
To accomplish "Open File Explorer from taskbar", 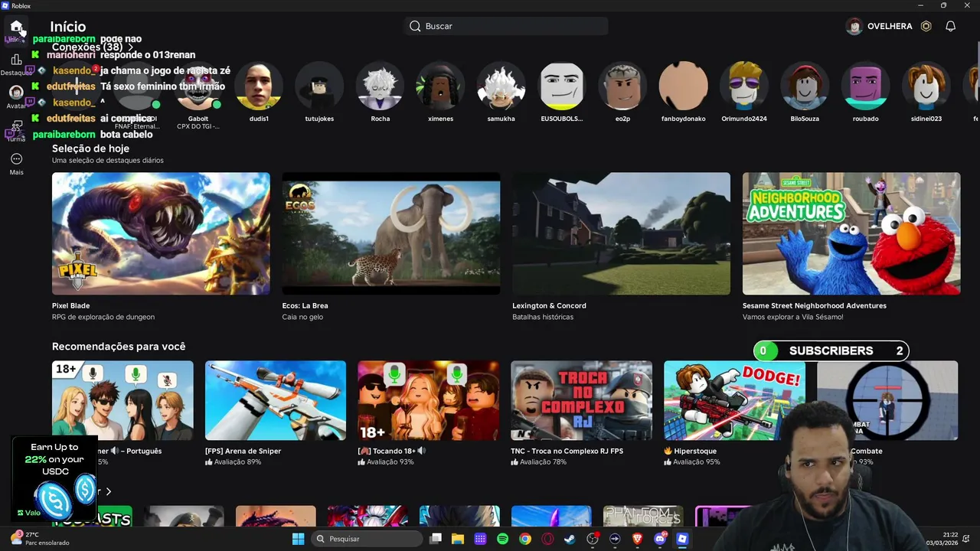I will click(x=458, y=539).
